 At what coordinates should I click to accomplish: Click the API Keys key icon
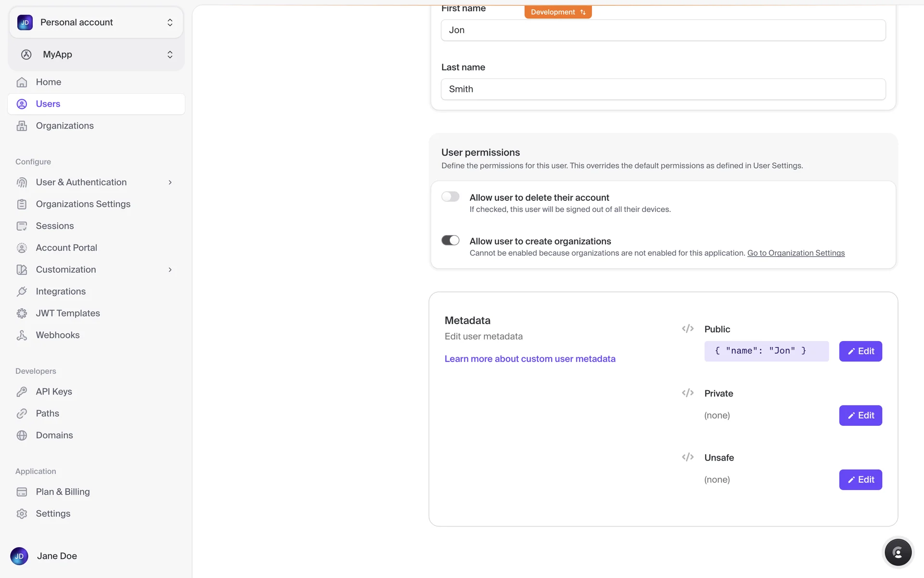pos(22,392)
